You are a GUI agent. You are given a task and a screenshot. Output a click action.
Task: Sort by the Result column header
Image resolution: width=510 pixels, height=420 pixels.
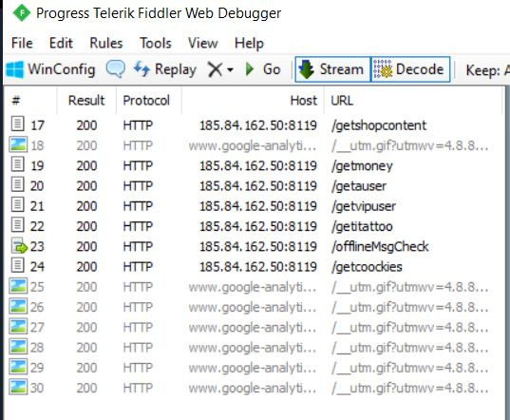(86, 100)
